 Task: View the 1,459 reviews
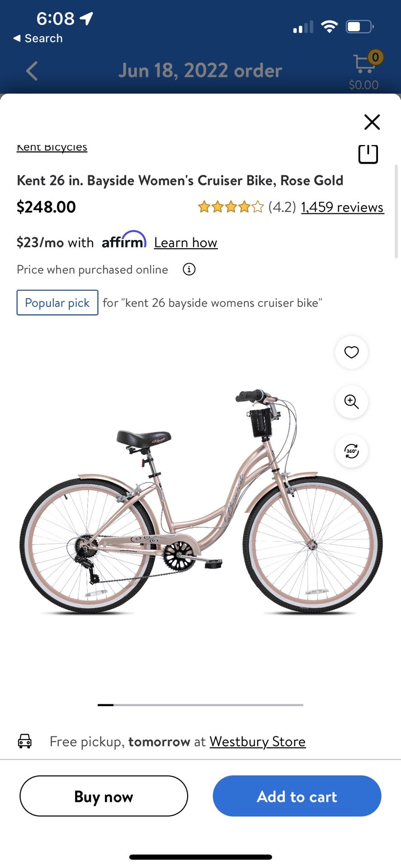(342, 207)
